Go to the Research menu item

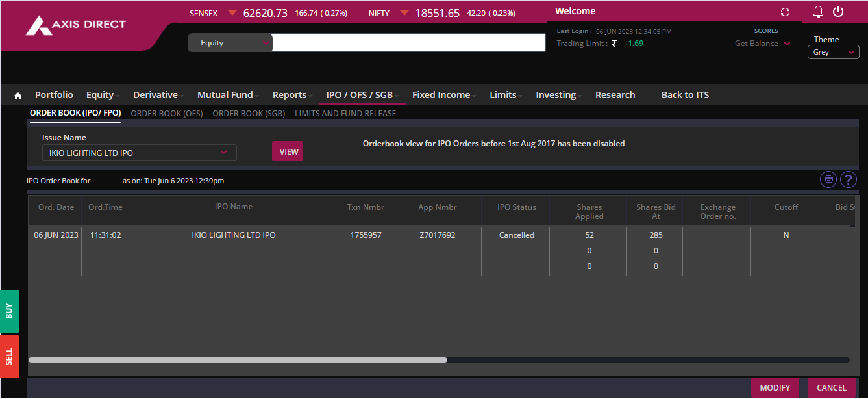point(615,95)
